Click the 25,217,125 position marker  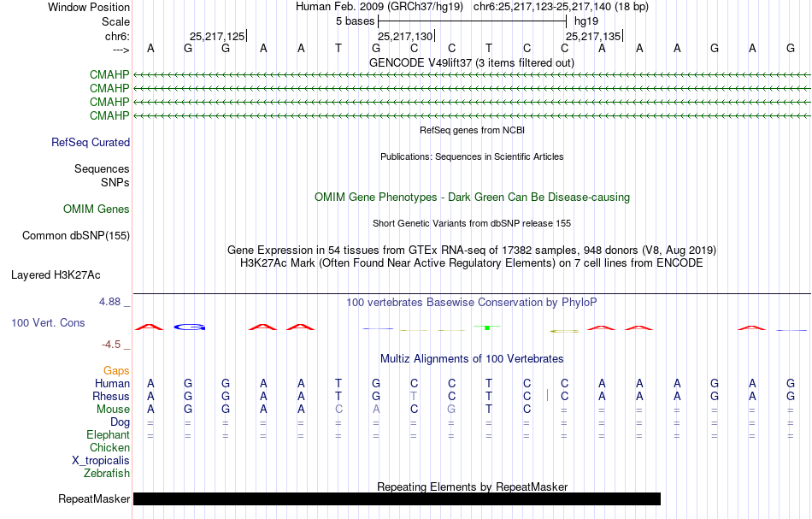point(218,36)
